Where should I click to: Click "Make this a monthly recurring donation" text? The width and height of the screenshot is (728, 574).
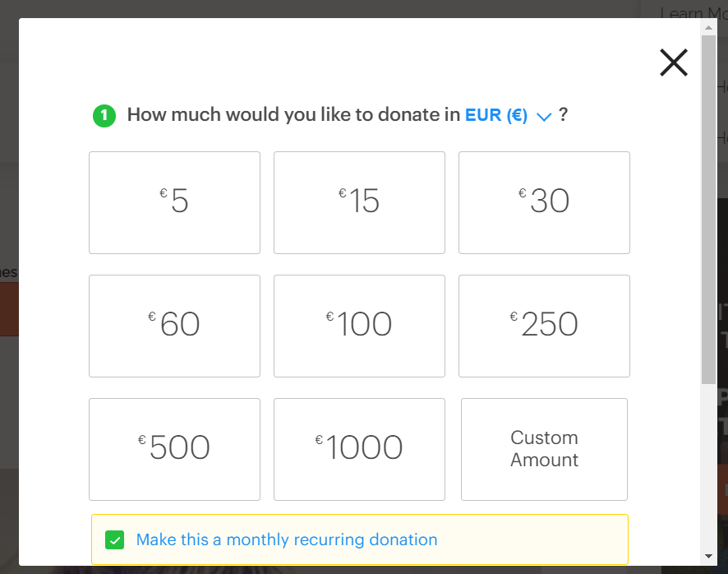click(x=287, y=539)
